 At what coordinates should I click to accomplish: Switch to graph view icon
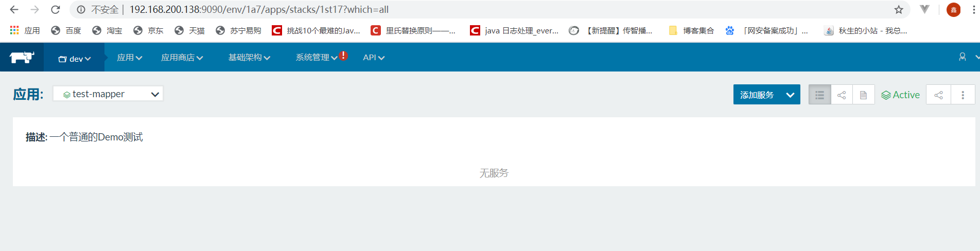point(842,95)
